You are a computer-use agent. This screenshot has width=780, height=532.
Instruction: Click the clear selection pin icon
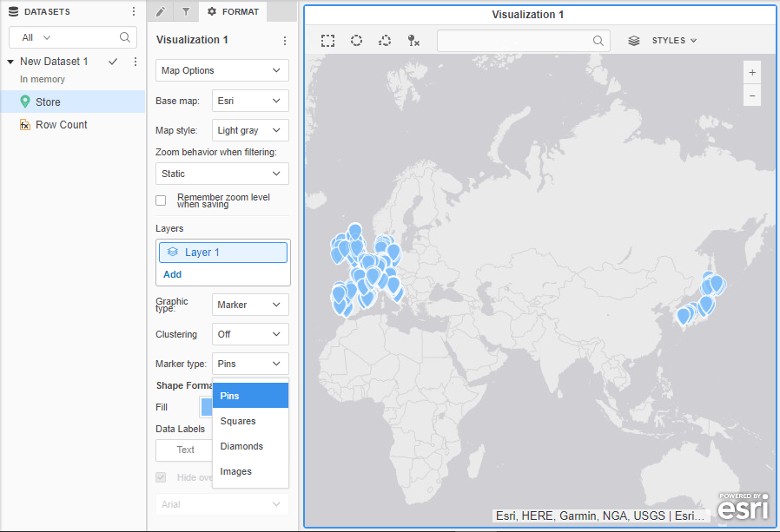[413, 41]
